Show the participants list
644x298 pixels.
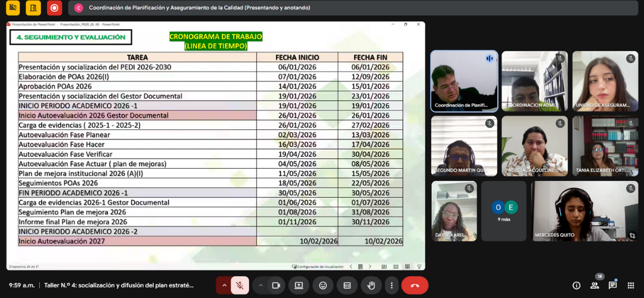pyautogui.click(x=595, y=285)
